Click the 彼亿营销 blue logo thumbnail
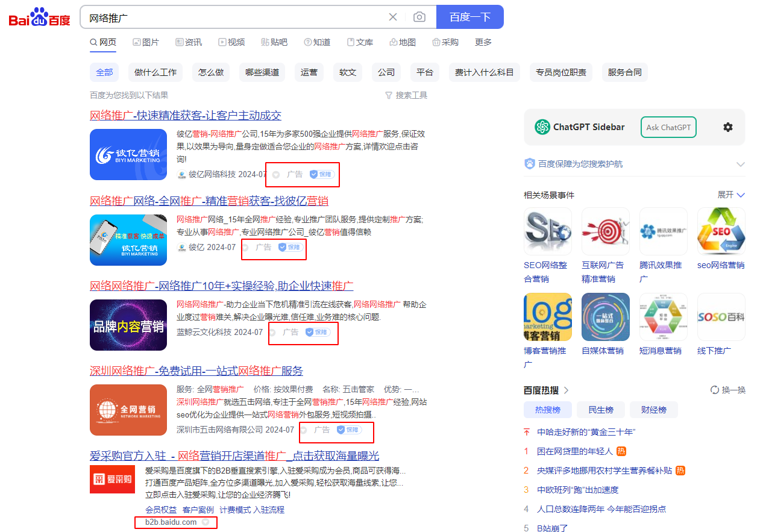This screenshot has height=532, width=766. (128, 154)
